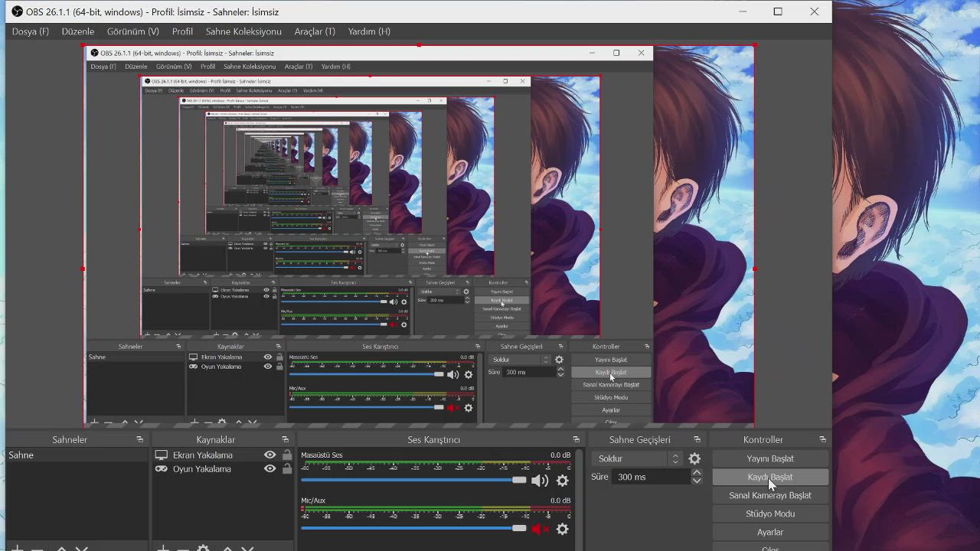
Task: Open the Düzenle menu
Action: [78, 31]
